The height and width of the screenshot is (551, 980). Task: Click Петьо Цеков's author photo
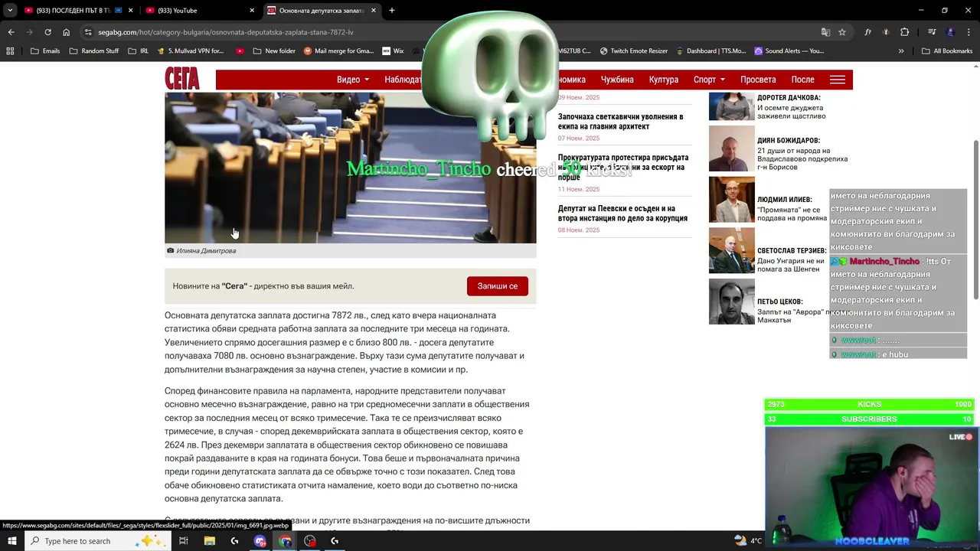click(x=732, y=302)
